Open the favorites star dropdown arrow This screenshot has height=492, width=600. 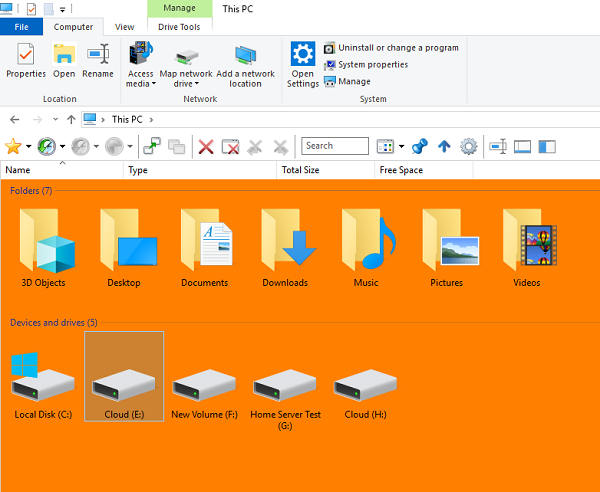coord(27,147)
